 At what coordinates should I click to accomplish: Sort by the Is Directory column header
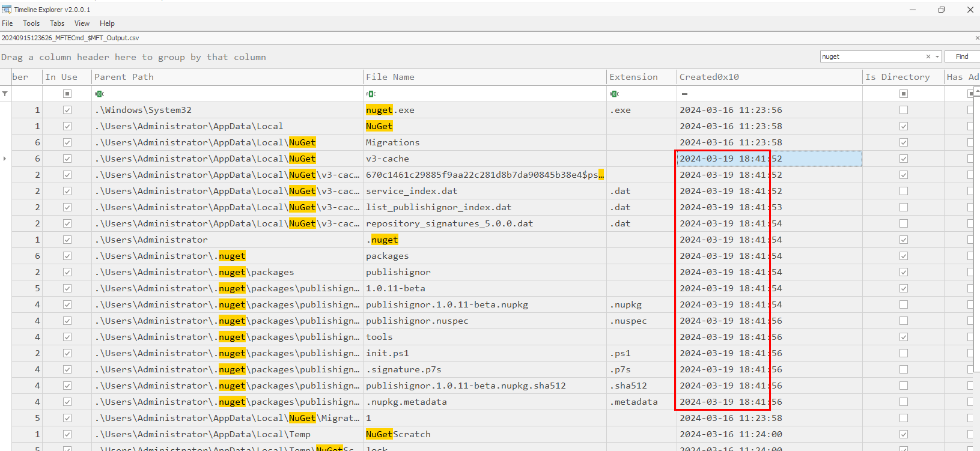(903, 77)
